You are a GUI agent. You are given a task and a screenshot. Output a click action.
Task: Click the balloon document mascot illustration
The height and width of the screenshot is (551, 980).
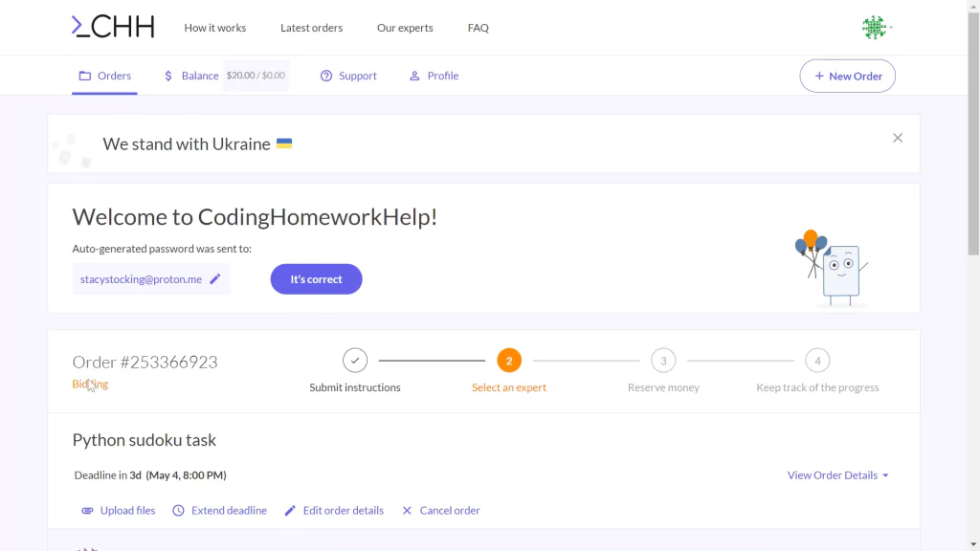(x=832, y=269)
